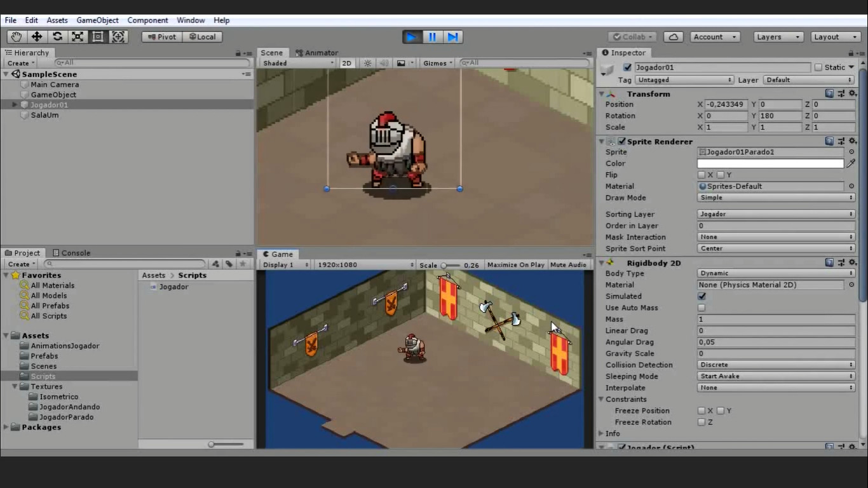
Task: Select the Scale tool
Action: 78,37
